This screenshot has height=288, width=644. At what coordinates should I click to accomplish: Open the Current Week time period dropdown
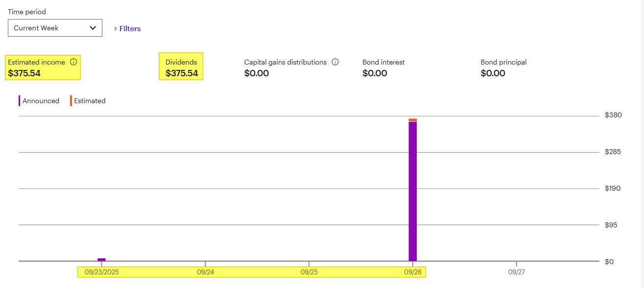coord(55,28)
